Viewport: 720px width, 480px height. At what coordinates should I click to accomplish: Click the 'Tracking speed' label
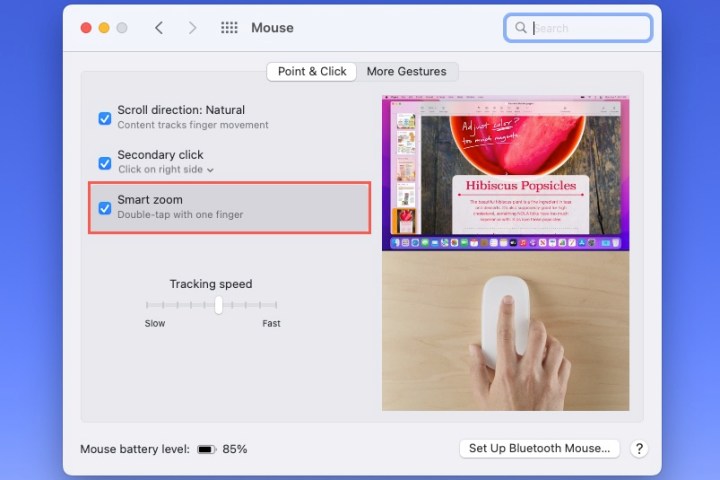(x=211, y=284)
